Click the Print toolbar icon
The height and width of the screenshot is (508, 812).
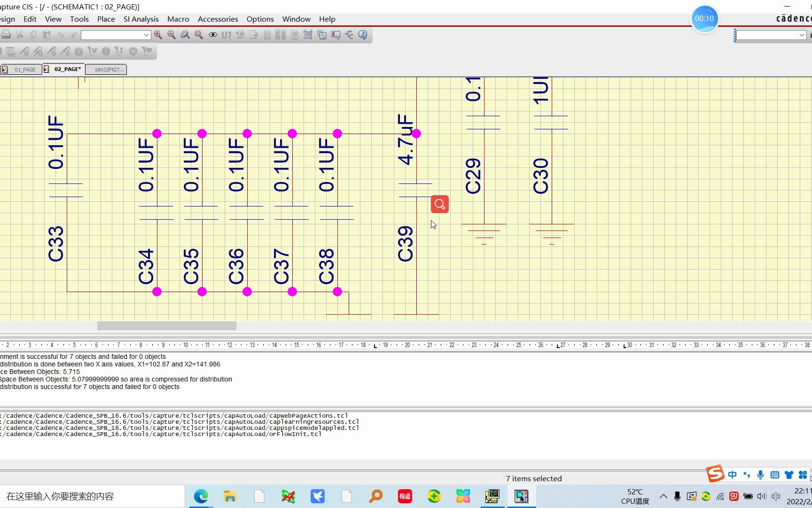pos(6,35)
